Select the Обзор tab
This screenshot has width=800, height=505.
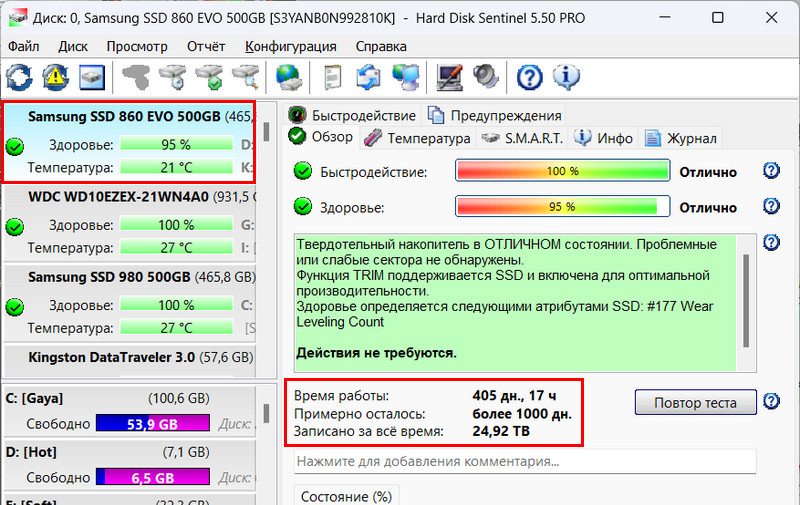tap(321, 137)
